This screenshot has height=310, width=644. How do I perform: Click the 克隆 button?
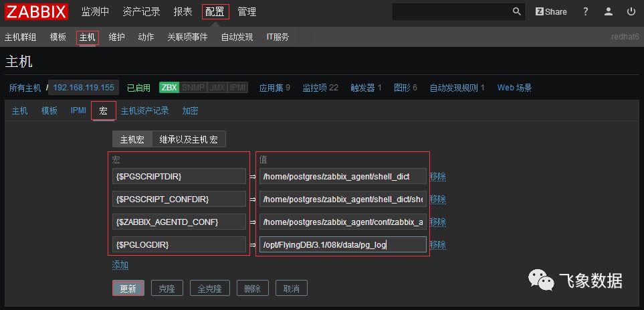pos(167,288)
